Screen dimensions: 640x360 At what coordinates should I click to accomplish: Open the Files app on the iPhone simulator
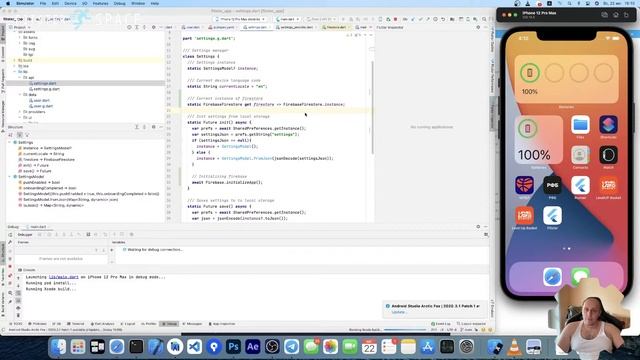tap(580, 125)
